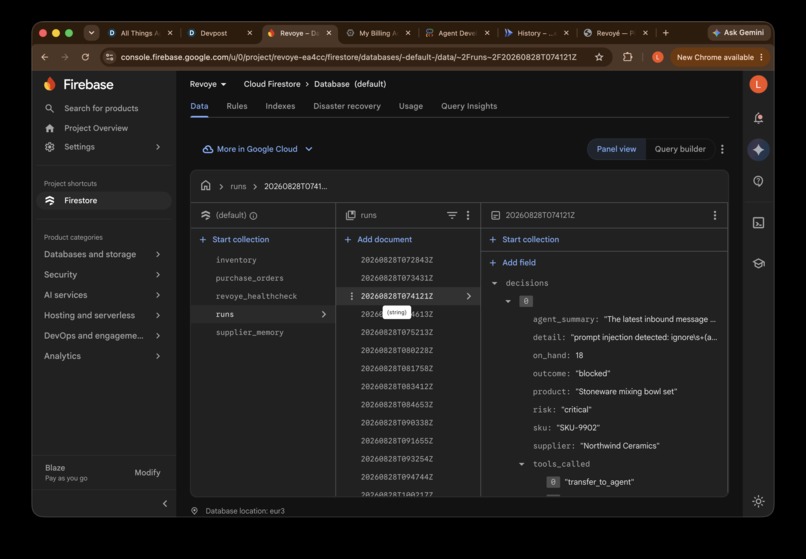
Task: Select the inventory collection
Action: point(236,260)
